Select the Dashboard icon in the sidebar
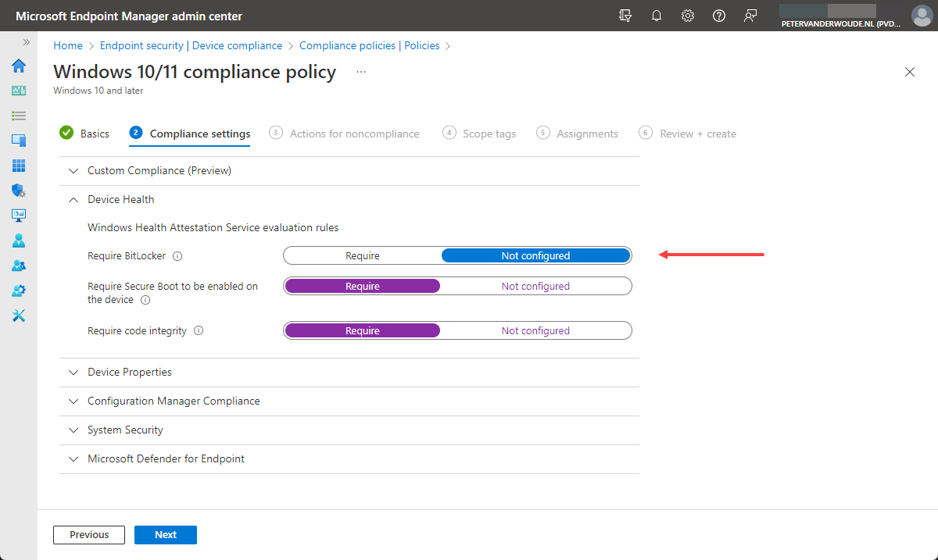The height and width of the screenshot is (560, 938). 18,91
